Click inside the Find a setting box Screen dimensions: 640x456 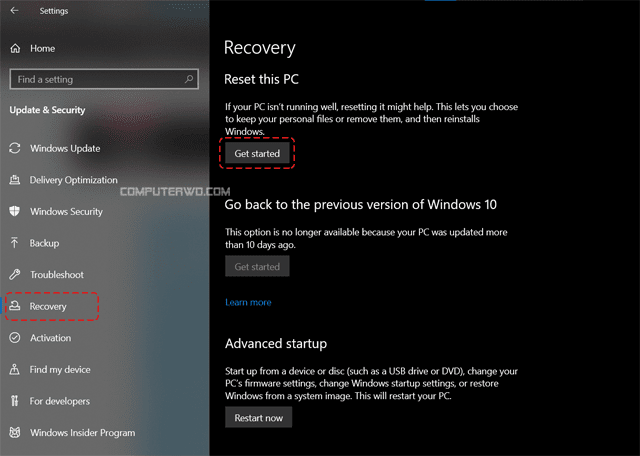click(x=104, y=79)
